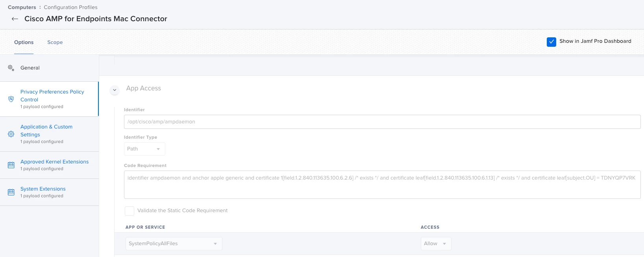The height and width of the screenshot is (257, 644).
Task: Click the System Extensions icon
Action: [x=11, y=192]
